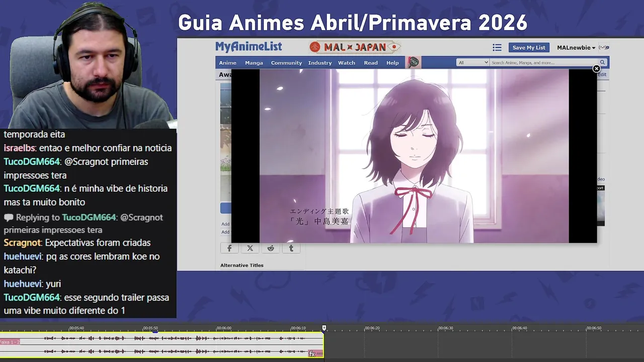The image size is (644, 362).
Task: Close the trailer video popup
Action: tap(596, 68)
